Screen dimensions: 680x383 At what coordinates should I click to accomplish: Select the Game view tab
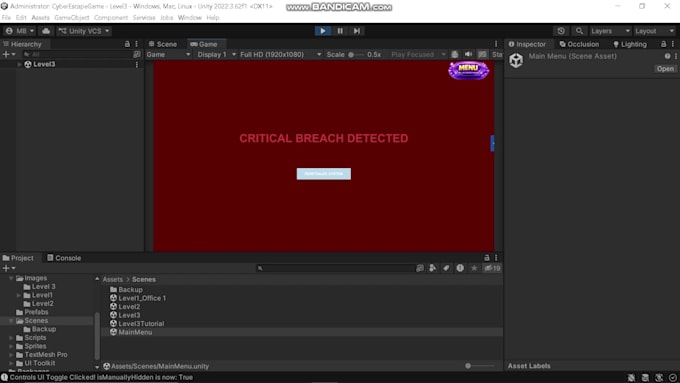[204, 44]
